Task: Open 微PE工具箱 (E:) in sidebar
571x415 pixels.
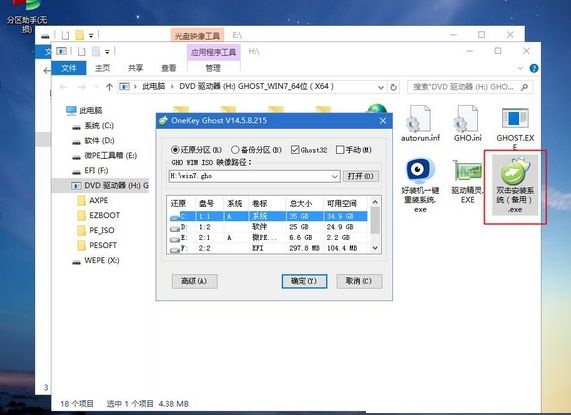Action: click(104, 155)
